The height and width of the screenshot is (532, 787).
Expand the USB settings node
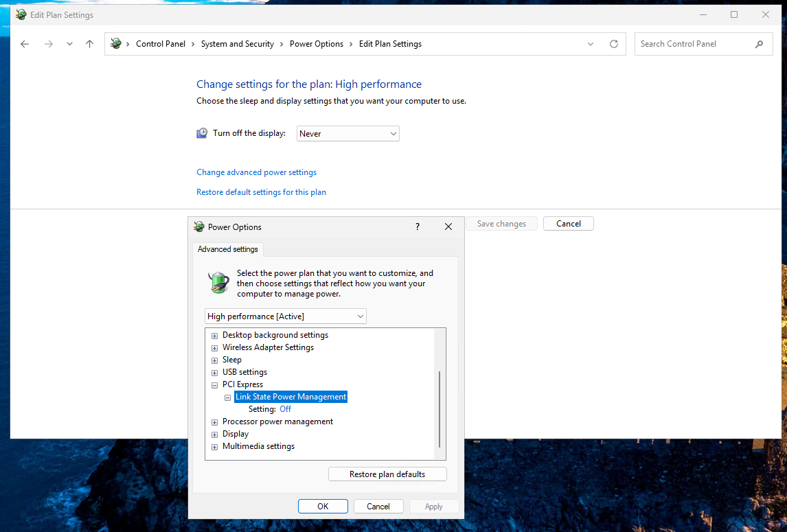point(214,373)
